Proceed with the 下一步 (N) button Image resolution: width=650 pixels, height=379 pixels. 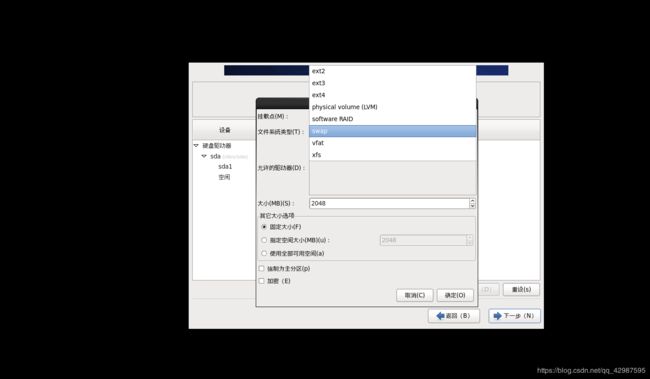pyautogui.click(x=514, y=316)
